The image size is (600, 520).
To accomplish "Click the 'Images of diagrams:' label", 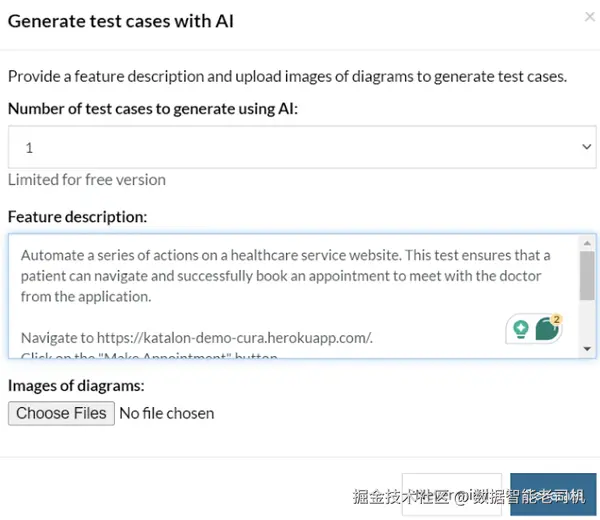I will tap(76, 385).
